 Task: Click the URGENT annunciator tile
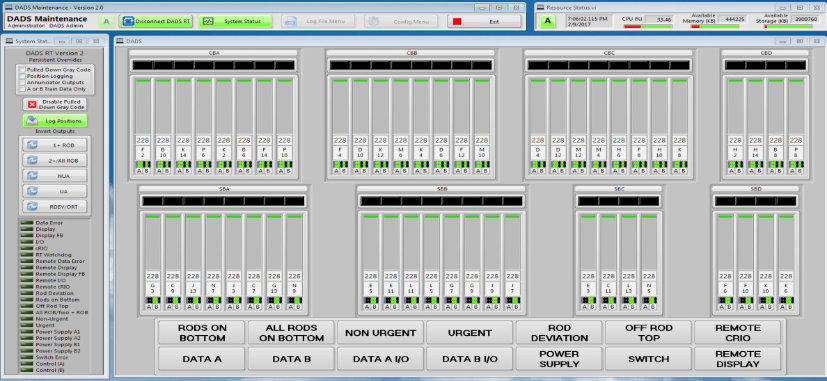point(469,333)
